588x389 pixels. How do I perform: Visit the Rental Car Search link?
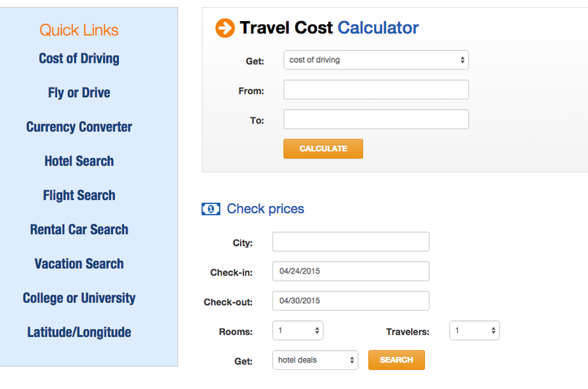coord(79,230)
